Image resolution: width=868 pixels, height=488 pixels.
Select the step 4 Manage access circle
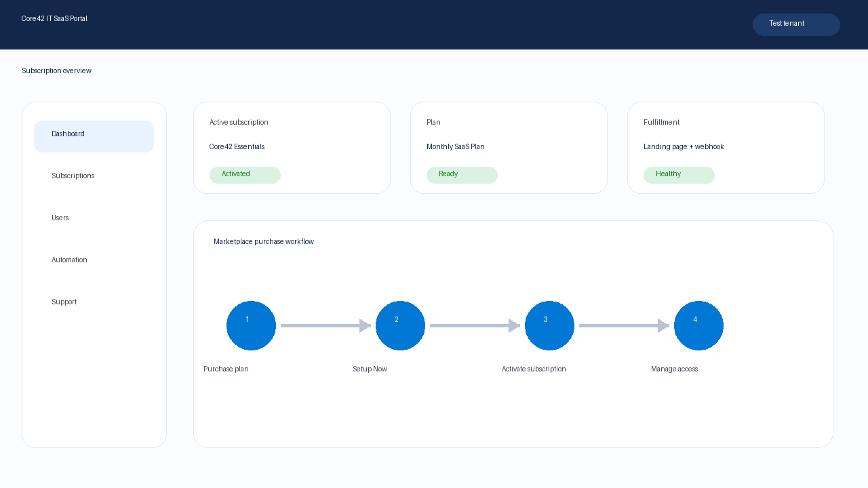pyautogui.click(x=698, y=325)
